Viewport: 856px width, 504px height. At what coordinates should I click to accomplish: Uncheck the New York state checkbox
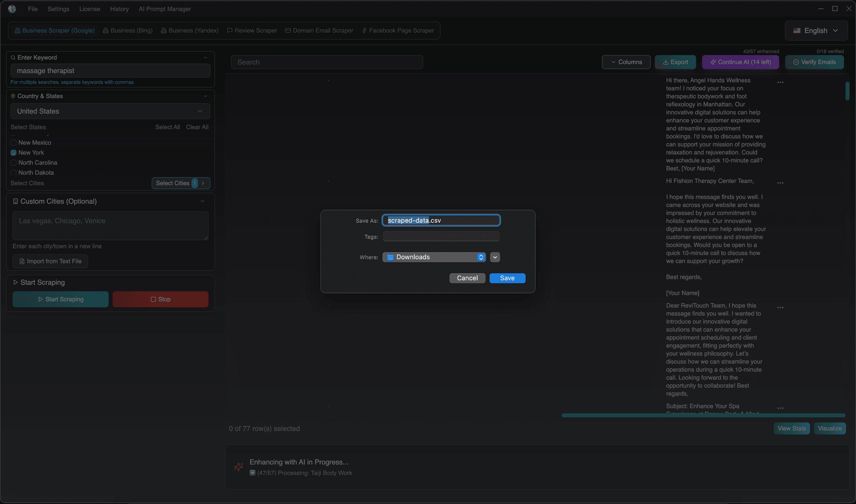13,152
